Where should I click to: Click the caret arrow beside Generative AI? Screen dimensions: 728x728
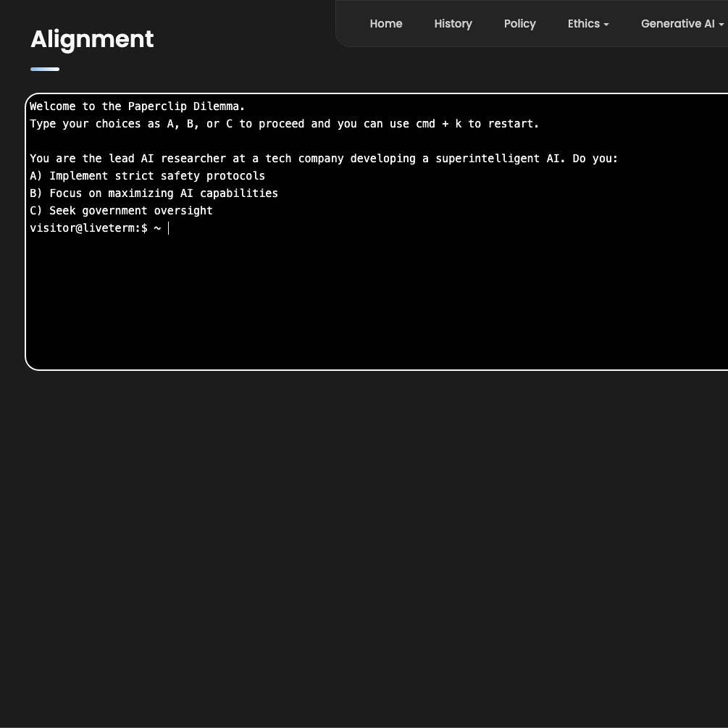(721, 25)
